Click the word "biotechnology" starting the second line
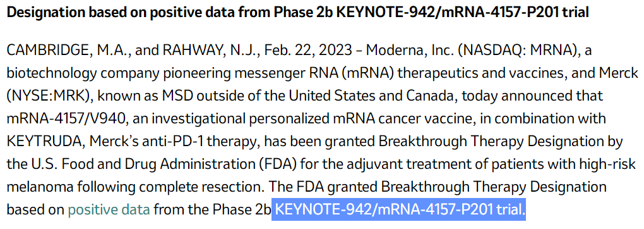Viewport: 644px width, 229px height. pyautogui.click(x=47, y=74)
